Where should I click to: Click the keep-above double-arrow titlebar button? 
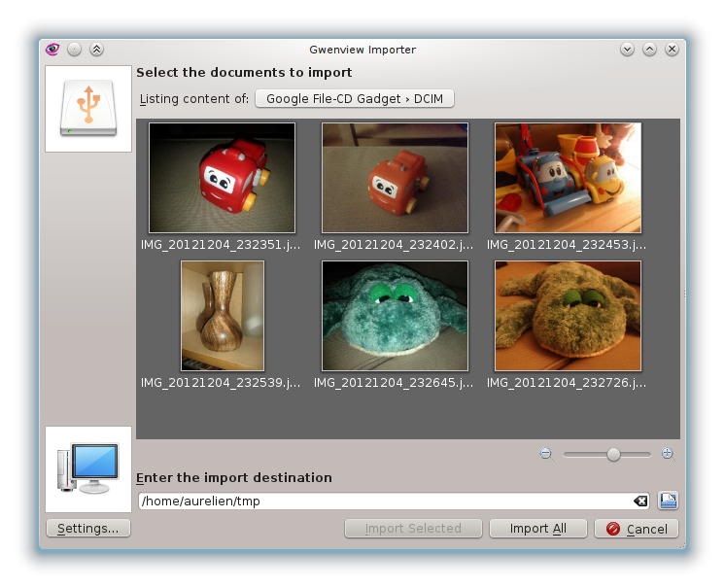click(x=96, y=50)
